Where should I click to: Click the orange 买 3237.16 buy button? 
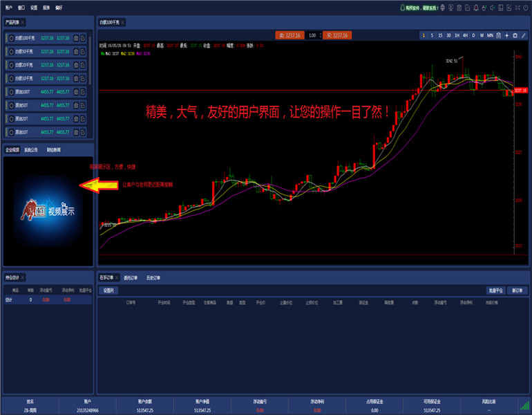[337, 35]
